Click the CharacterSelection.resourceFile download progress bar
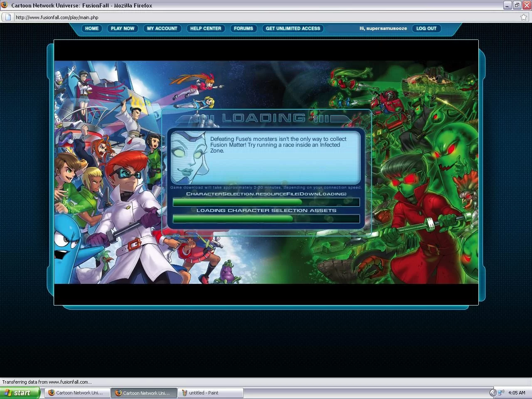The height and width of the screenshot is (399, 532). (266, 202)
